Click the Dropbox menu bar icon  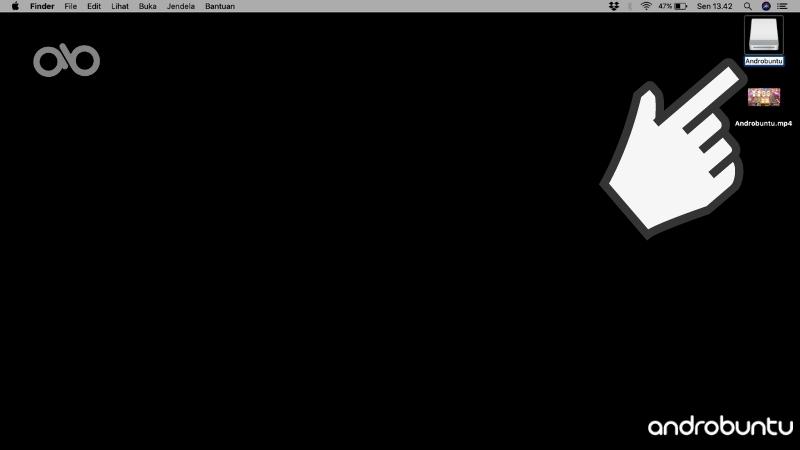(x=614, y=6)
